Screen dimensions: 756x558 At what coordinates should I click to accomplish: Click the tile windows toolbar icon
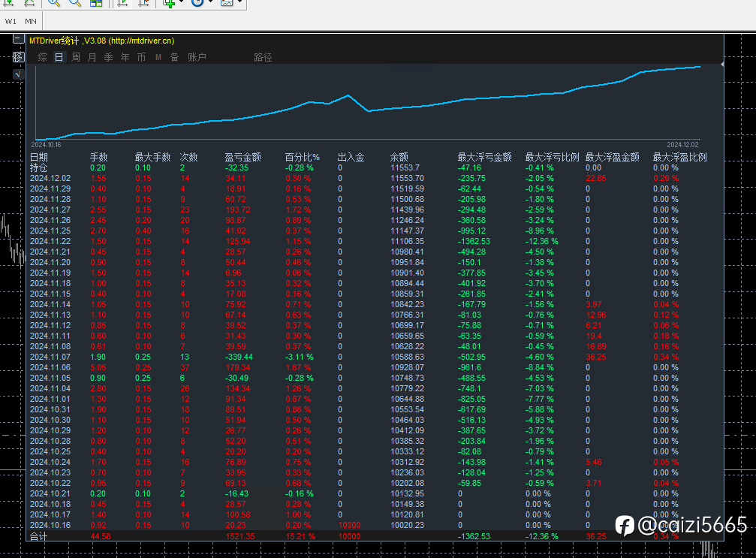(x=96, y=4)
